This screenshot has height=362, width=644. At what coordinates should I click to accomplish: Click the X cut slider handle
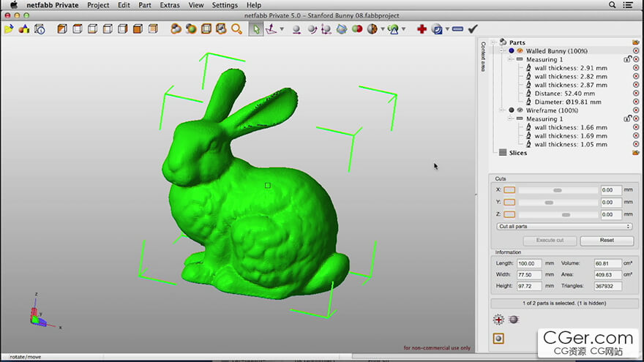pos(558,190)
